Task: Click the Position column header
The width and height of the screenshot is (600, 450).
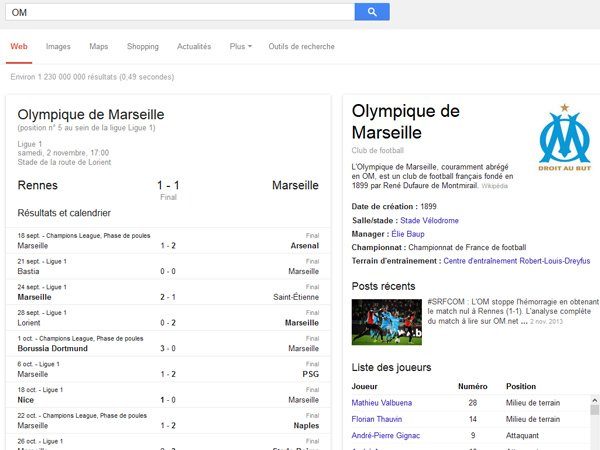Action: tap(521, 386)
